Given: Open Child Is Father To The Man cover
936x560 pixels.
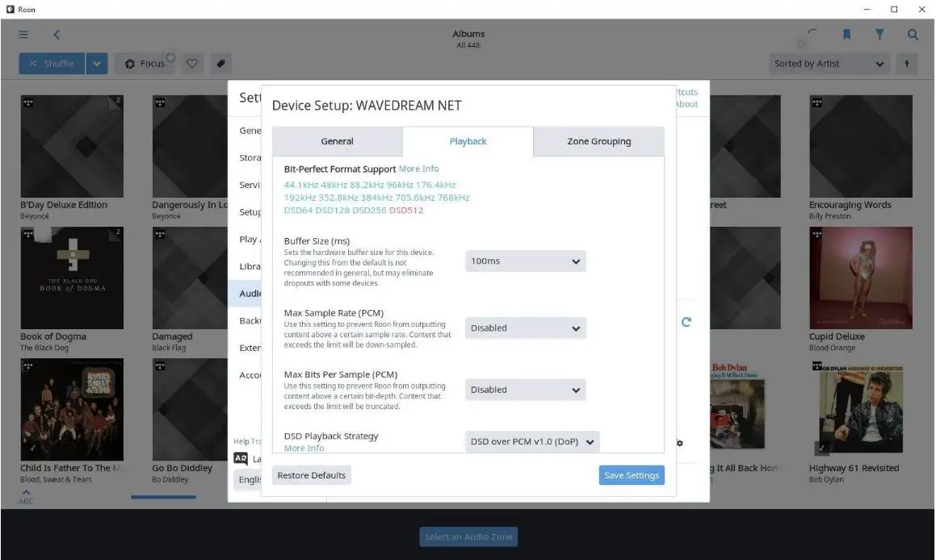Looking at the screenshot, I should click(x=72, y=410).
